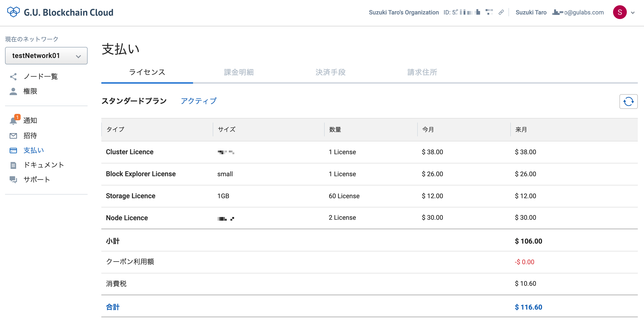Click the 1GB size cell
This screenshot has width=644, height=327.
tap(223, 196)
